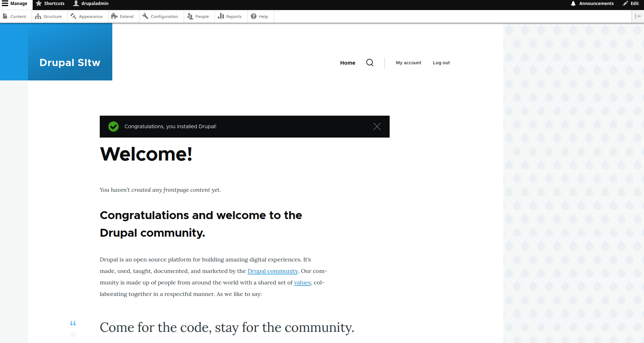Follow the Drupal community link
This screenshot has height=343, width=644.
point(272,271)
